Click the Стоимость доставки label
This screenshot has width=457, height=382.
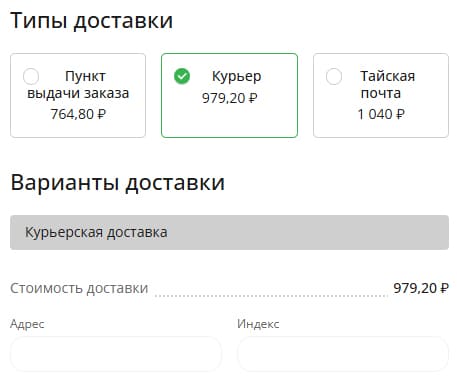click(x=79, y=288)
